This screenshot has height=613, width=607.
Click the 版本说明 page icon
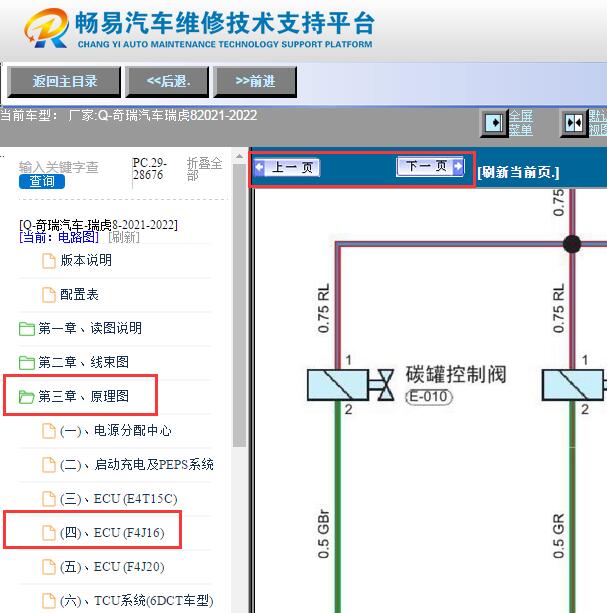pyautogui.click(x=48, y=261)
